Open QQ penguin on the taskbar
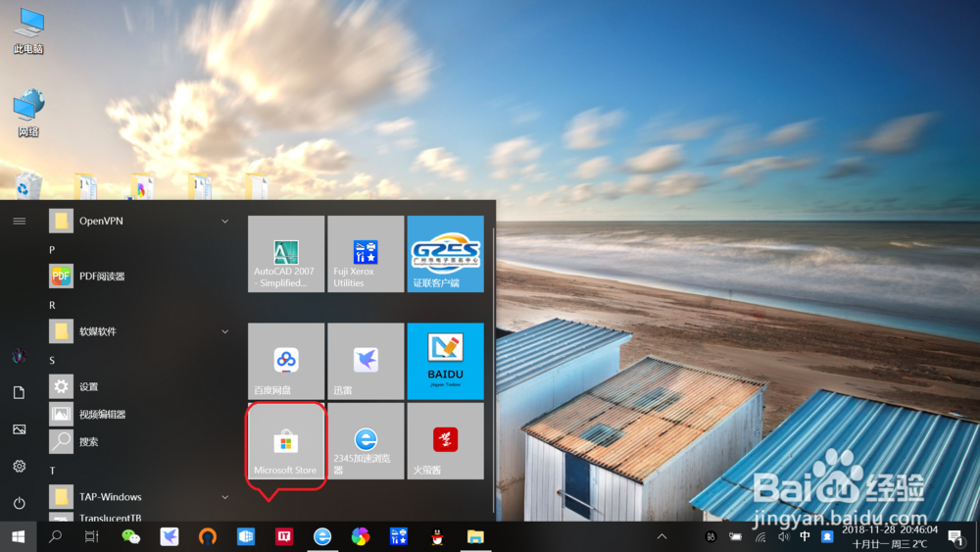The height and width of the screenshot is (552, 980). tap(437, 536)
